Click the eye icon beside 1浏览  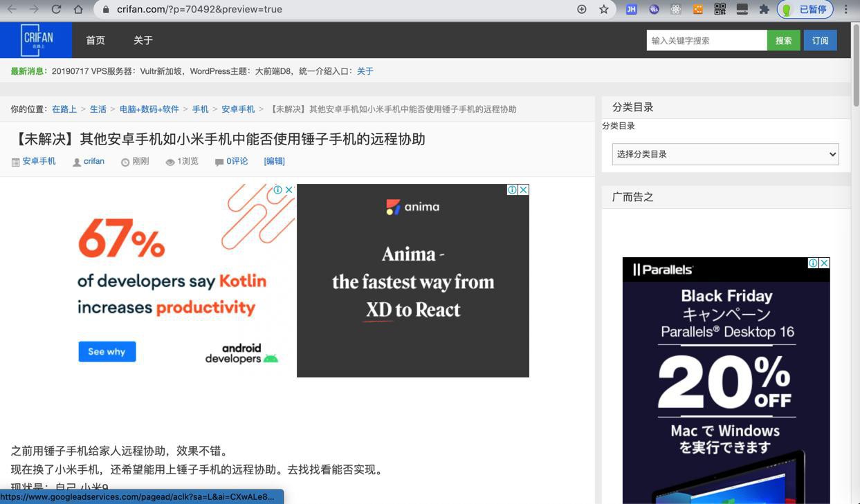click(170, 162)
